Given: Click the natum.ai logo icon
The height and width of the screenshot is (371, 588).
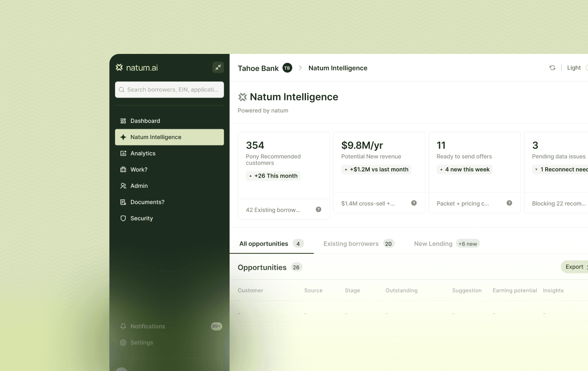Looking at the screenshot, I should pos(119,68).
